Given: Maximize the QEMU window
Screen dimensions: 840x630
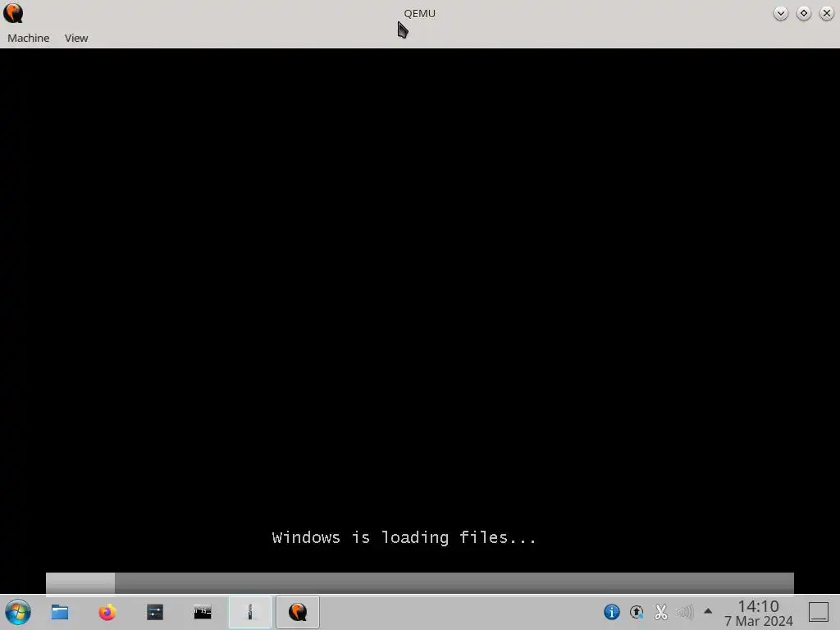Looking at the screenshot, I should pos(804,13).
